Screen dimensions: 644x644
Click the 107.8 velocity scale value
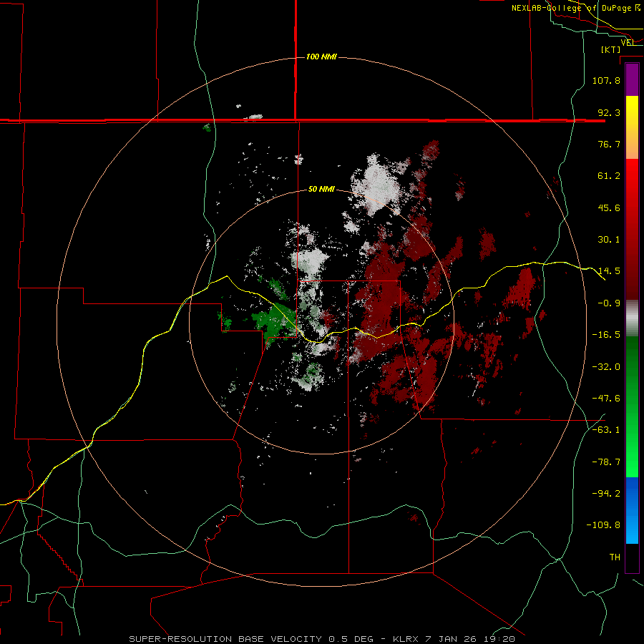[606, 80]
